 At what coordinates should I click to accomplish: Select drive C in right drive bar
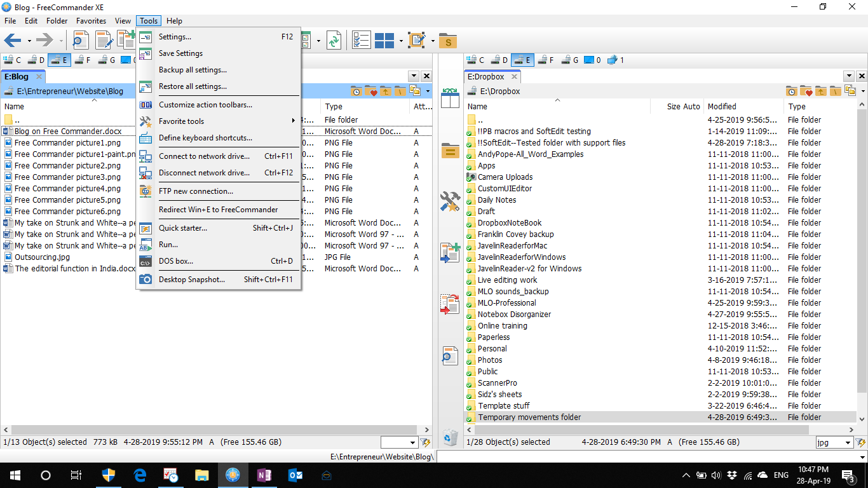click(477, 60)
